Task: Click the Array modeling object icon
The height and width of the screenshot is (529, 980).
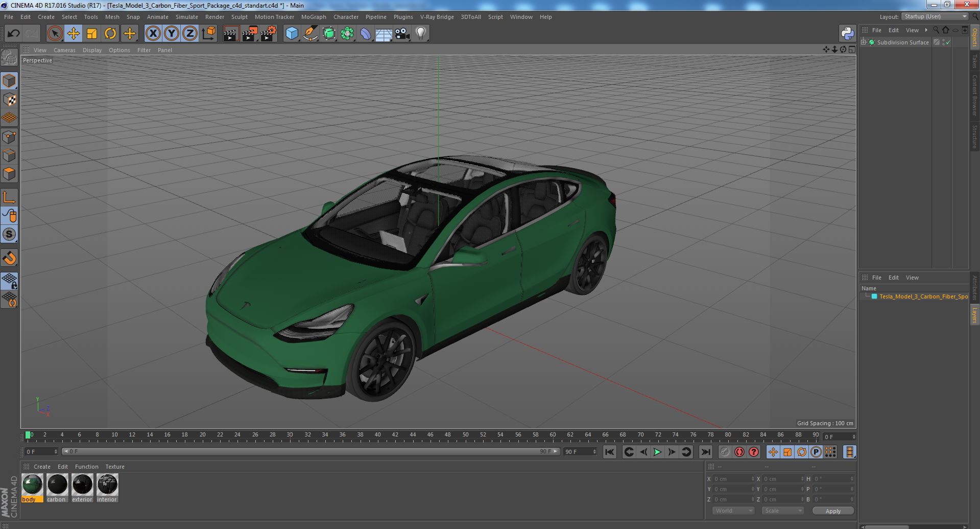Action: tap(347, 34)
